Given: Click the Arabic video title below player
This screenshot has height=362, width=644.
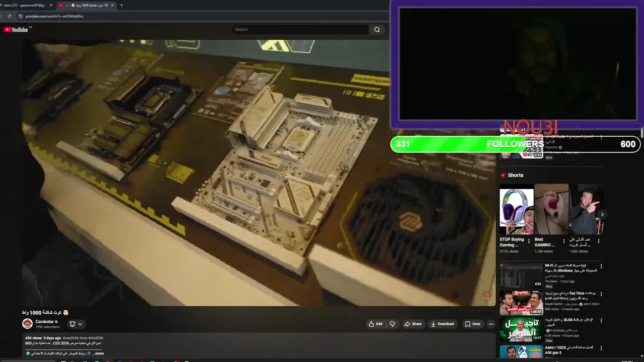Looking at the screenshot, I should point(45,313).
